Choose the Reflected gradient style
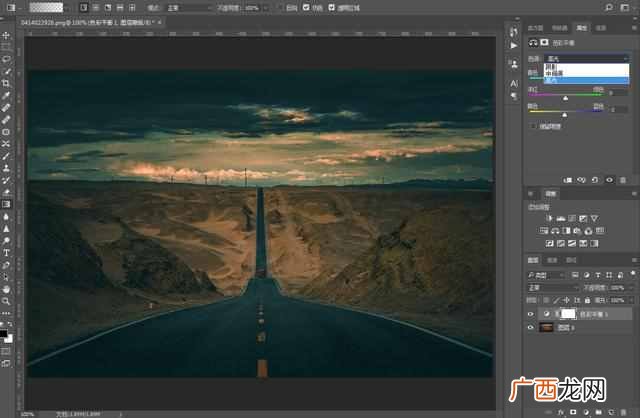The image size is (640, 418). 120,7
